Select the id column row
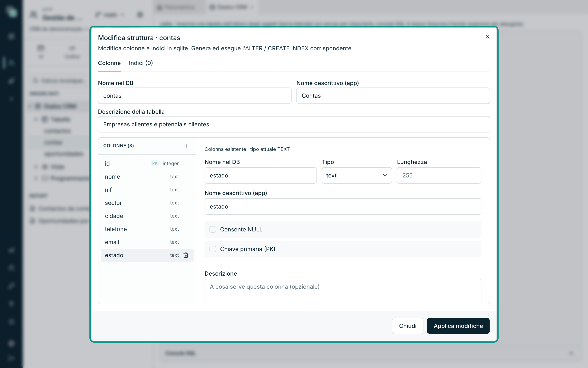588x368 pixels. point(147,164)
